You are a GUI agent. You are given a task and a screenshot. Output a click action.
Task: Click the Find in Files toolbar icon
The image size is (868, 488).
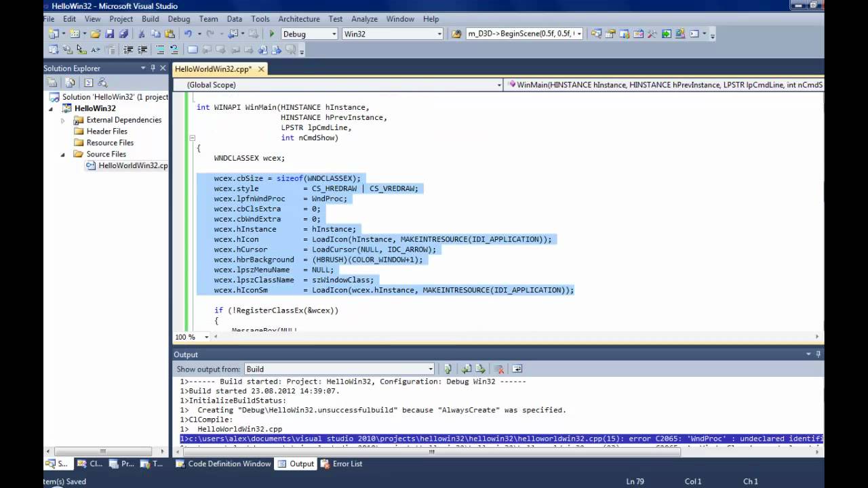456,34
